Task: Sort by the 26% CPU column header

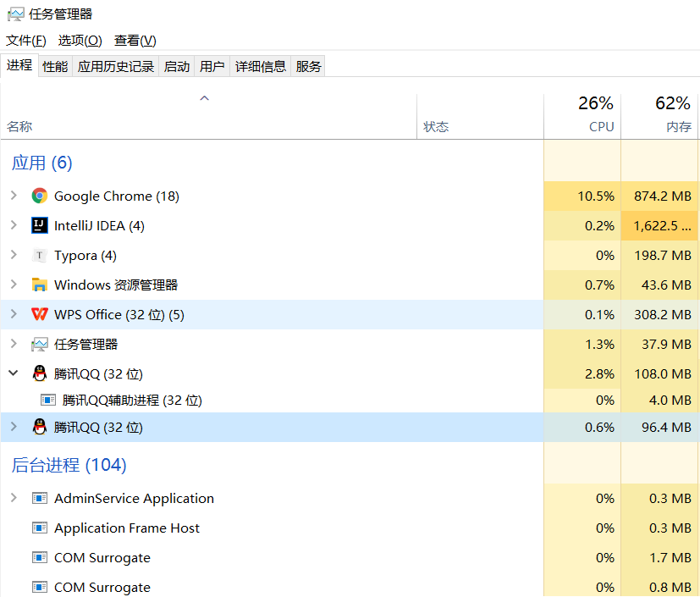Action: [582, 117]
